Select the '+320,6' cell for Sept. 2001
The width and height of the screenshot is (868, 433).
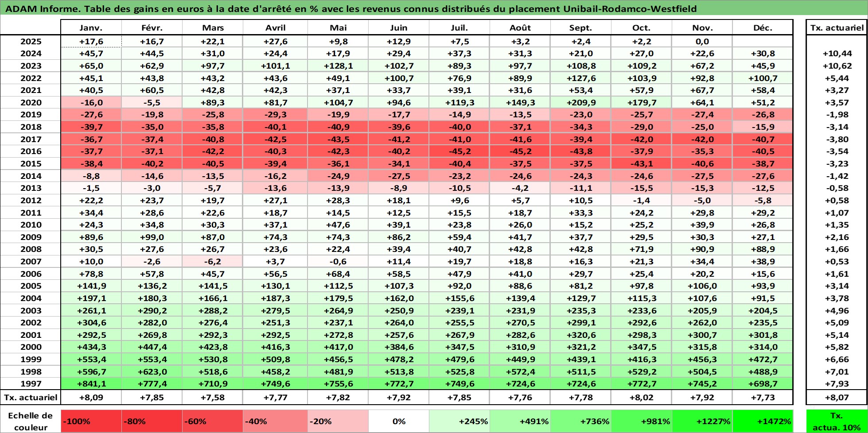coord(581,335)
